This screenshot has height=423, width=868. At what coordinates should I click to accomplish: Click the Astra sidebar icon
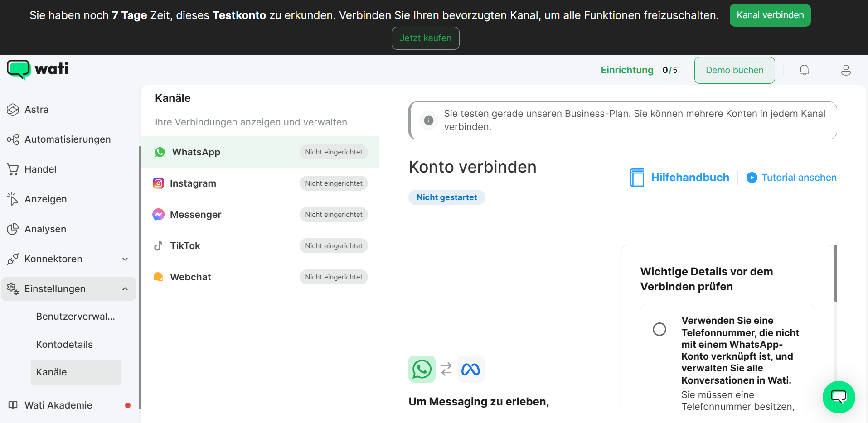point(13,110)
